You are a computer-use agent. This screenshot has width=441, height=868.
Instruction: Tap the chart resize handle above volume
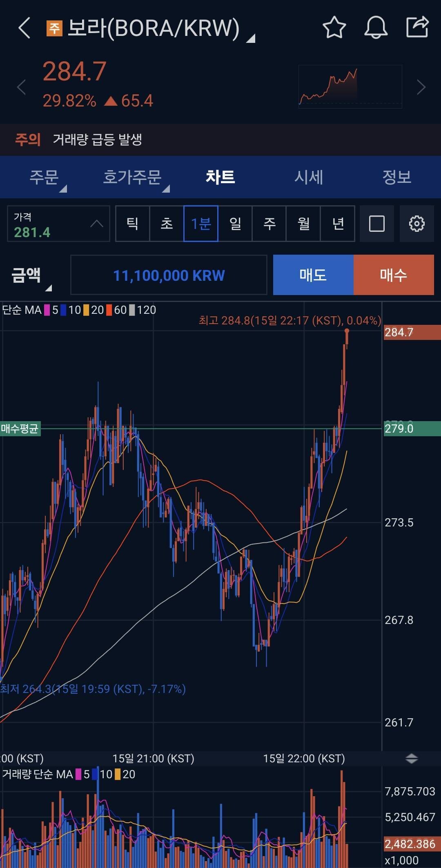tap(411, 759)
